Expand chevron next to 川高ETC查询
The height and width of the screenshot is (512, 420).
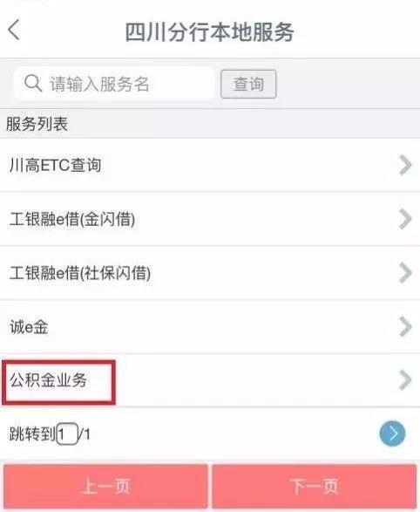coord(405,165)
